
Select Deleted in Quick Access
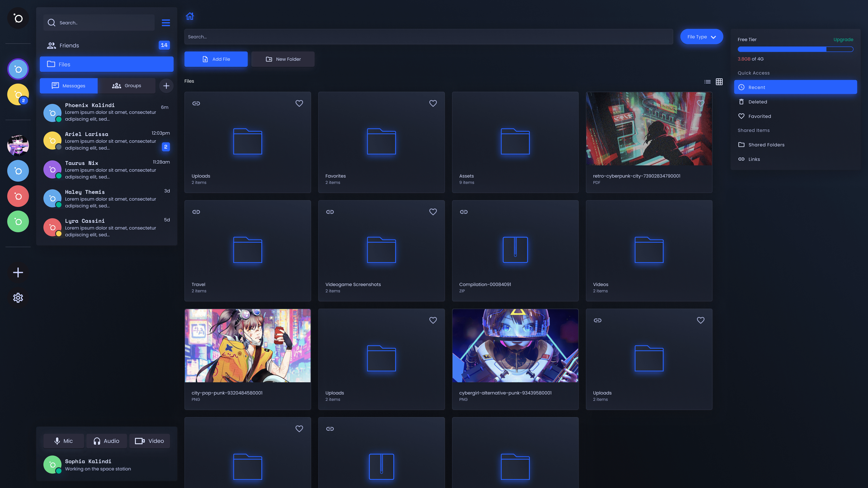point(757,102)
